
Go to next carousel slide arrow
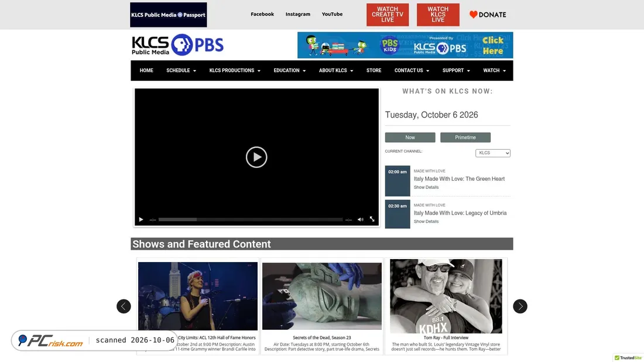click(x=520, y=306)
